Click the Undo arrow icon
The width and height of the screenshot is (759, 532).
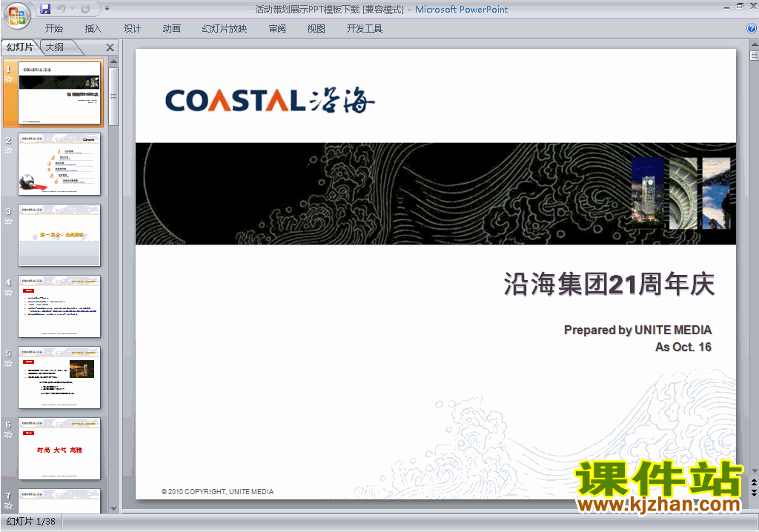[x=62, y=9]
